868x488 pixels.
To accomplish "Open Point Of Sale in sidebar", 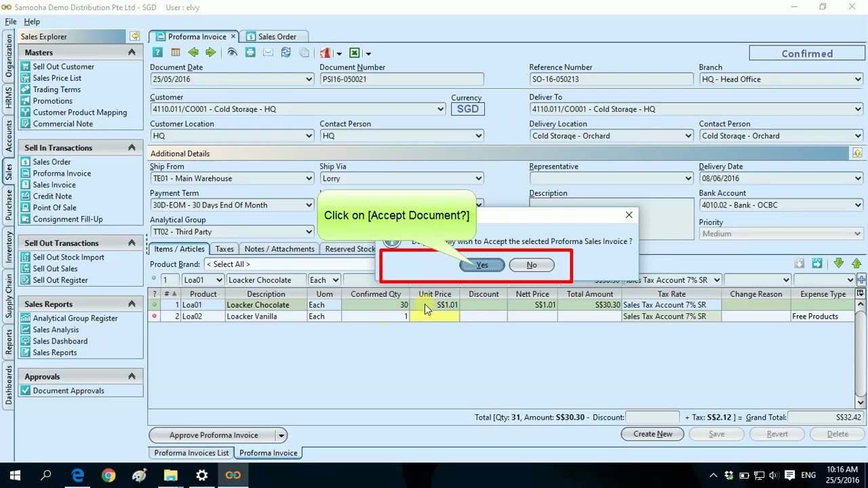I will (54, 207).
